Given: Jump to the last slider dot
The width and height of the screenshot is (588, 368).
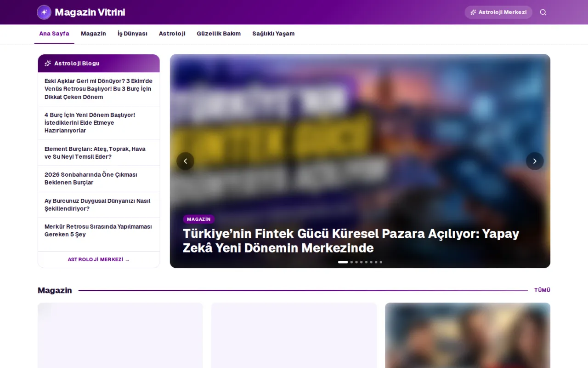Looking at the screenshot, I should point(381,262).
